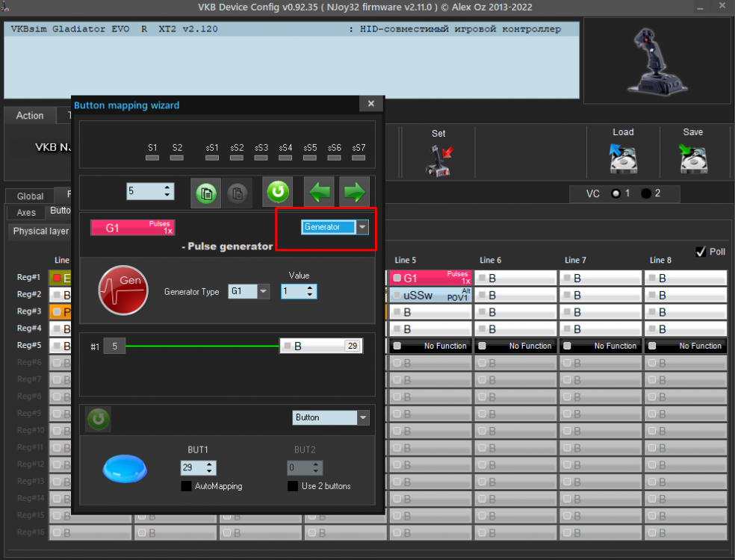Click the green copy icon in wizard
This screenshot has width=735, height=560.
pyautogui.click(x=205, y=193)
